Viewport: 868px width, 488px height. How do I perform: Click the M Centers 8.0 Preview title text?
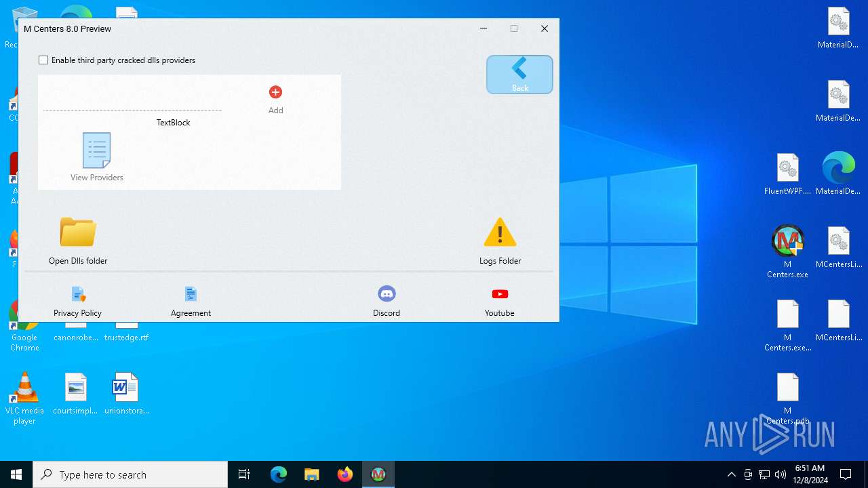(x=67, y=29)
